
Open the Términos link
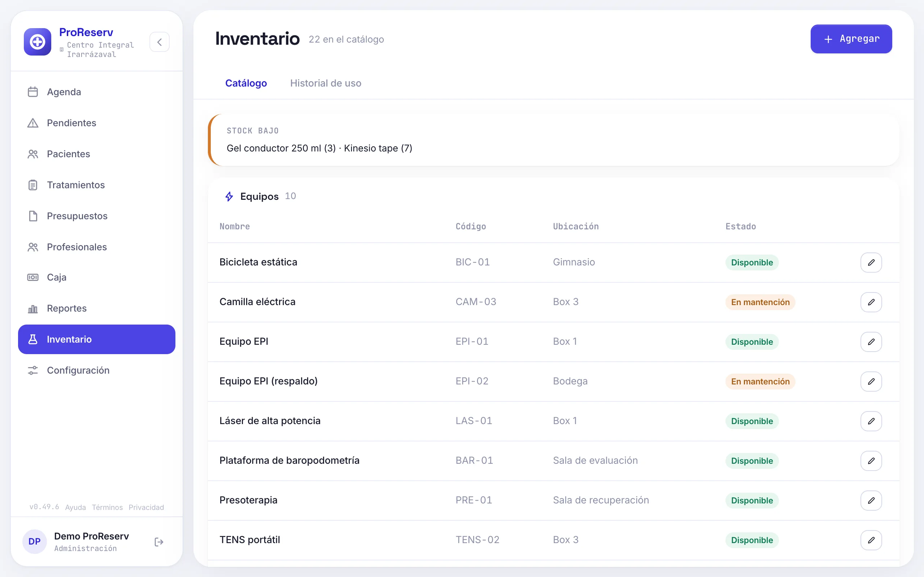pos(107,507)
